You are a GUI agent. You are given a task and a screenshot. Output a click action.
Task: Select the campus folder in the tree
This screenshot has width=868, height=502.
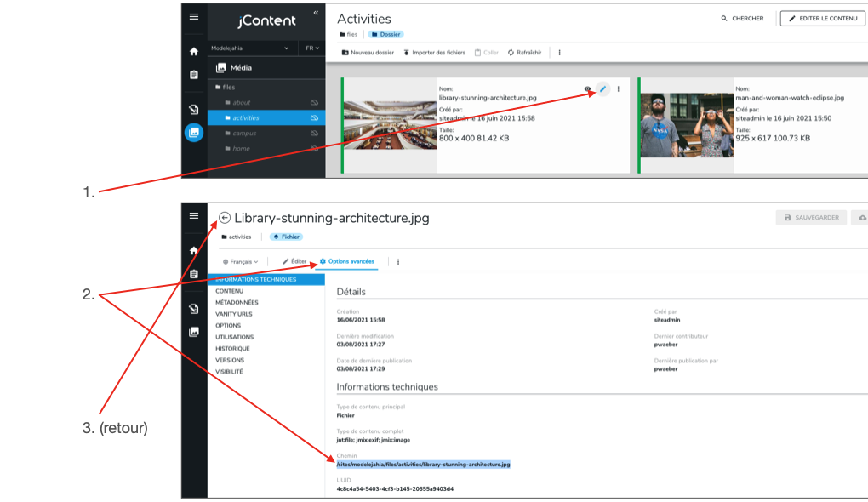pyautogui.click(x=244, y=134)
